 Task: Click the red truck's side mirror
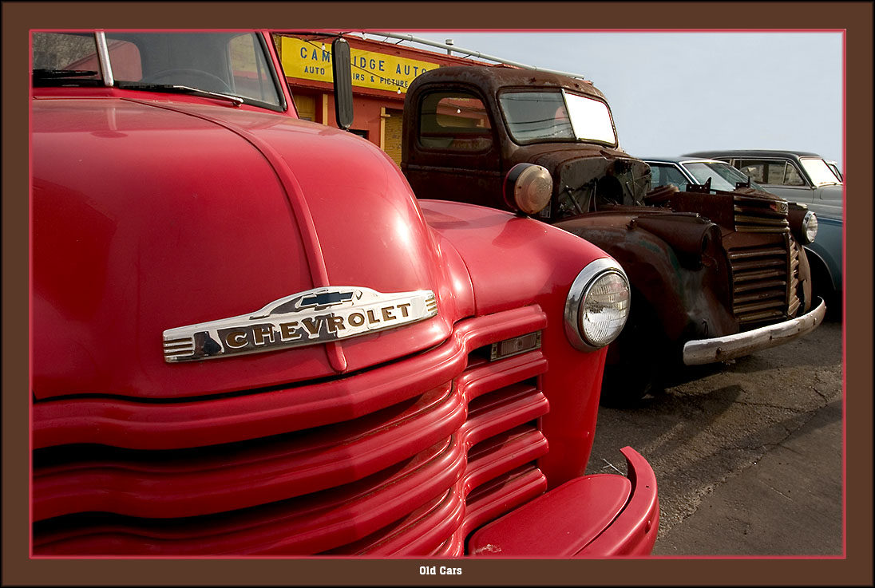tap(342, 83)
